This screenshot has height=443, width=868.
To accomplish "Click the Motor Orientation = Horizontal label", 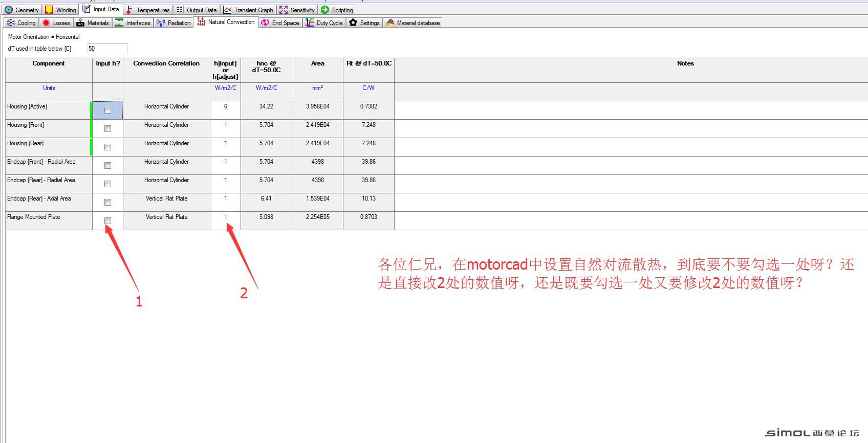I will tap(44, 37).
